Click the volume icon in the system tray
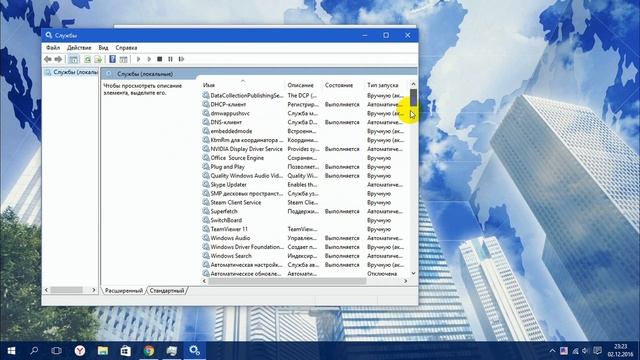 click(x=586, y=351)
